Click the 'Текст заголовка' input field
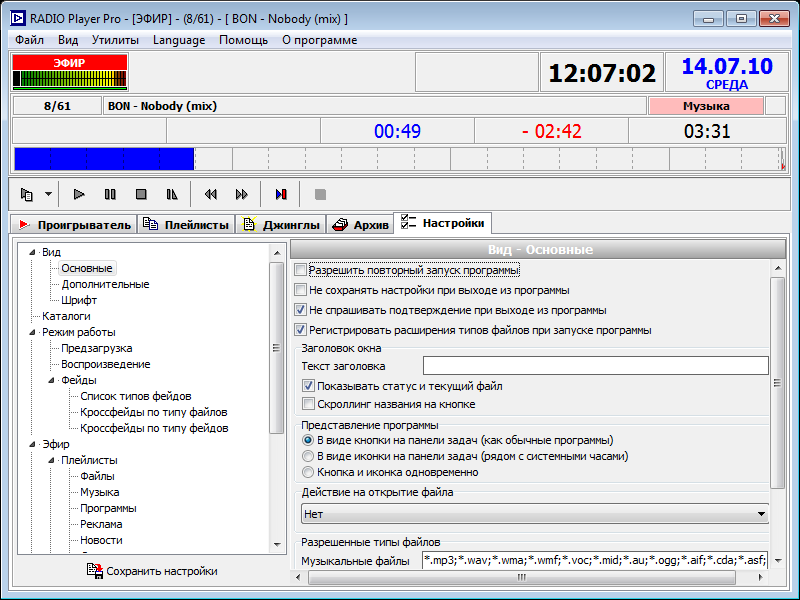The height and width of the screenshot is (600, 800). pyautogui.click(x=595, y=366)
